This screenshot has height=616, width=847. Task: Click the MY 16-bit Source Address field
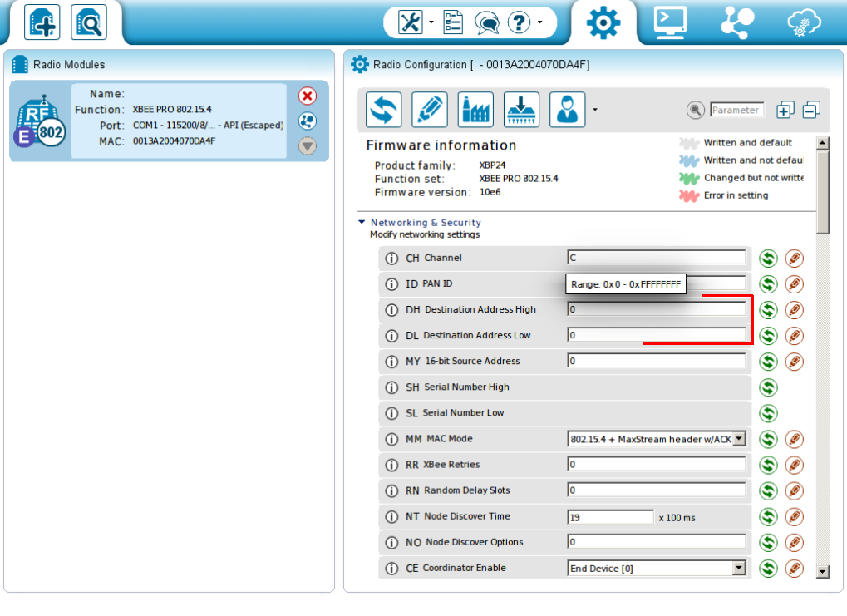click(x=657, y=361)
